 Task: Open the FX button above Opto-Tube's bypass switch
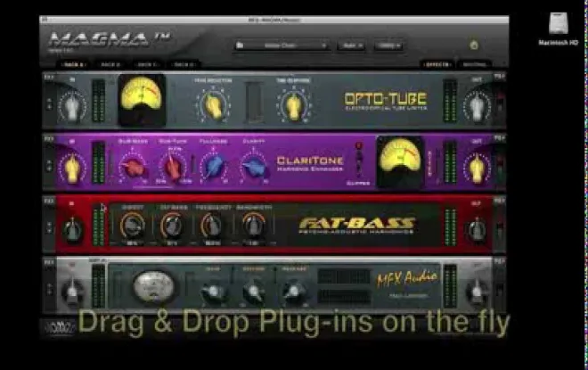tap(500, 76)
